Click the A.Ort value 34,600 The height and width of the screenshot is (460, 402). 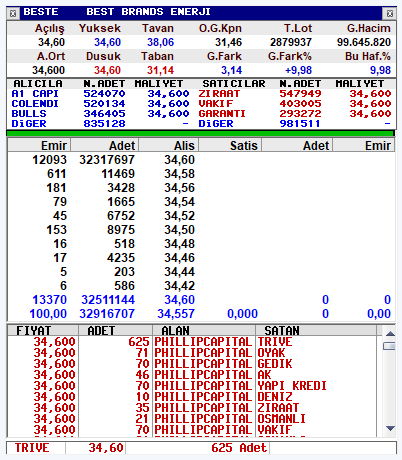(x=49, y=70)
